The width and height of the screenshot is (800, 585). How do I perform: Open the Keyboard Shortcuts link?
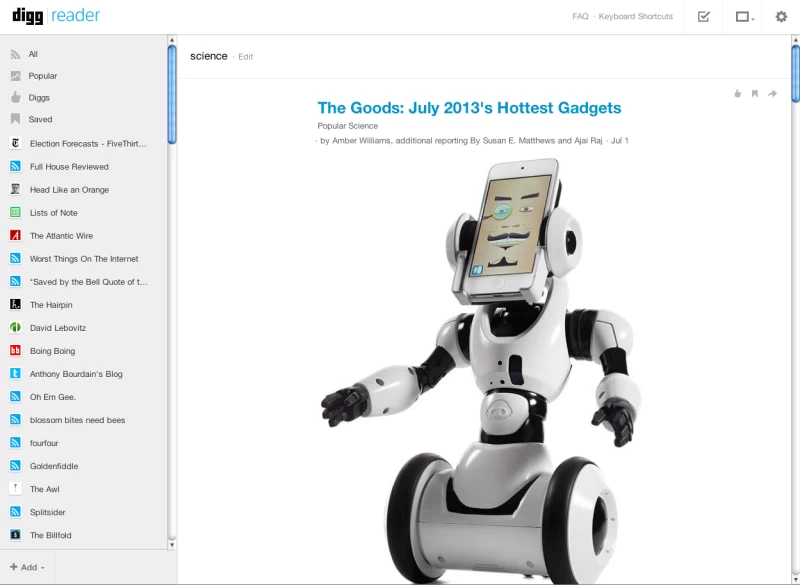click(x=636, y=17)
